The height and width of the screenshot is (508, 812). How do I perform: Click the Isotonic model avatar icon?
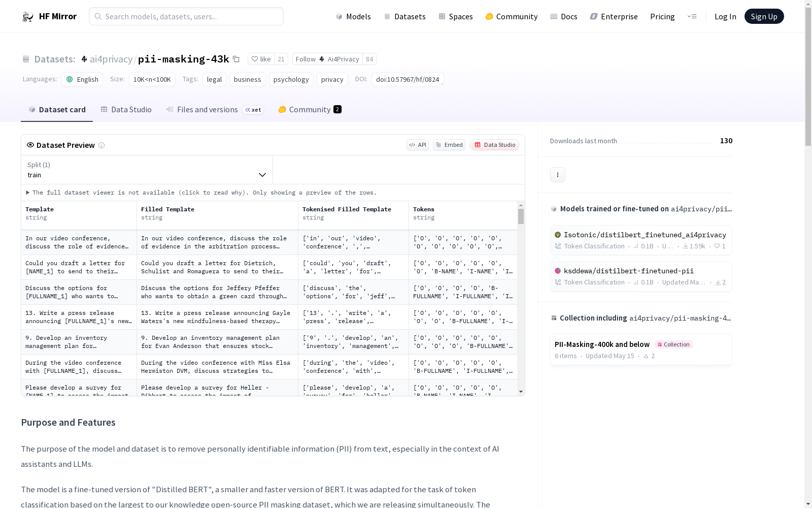[558, 235]
